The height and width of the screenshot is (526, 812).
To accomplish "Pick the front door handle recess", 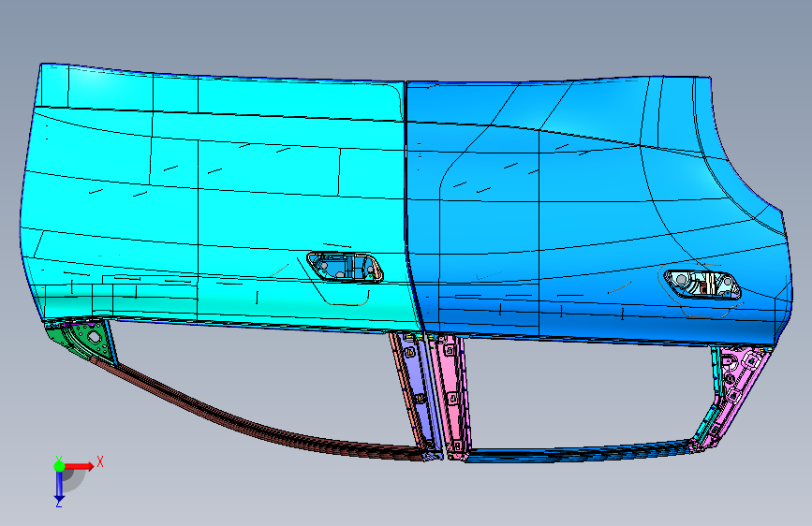I will [345, 267].
